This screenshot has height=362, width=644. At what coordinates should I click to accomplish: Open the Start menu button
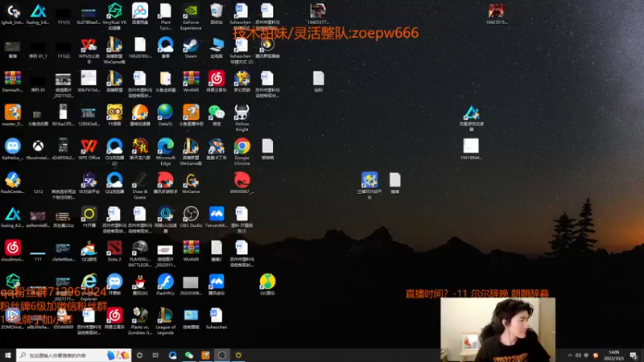click(x=8, y=355)
